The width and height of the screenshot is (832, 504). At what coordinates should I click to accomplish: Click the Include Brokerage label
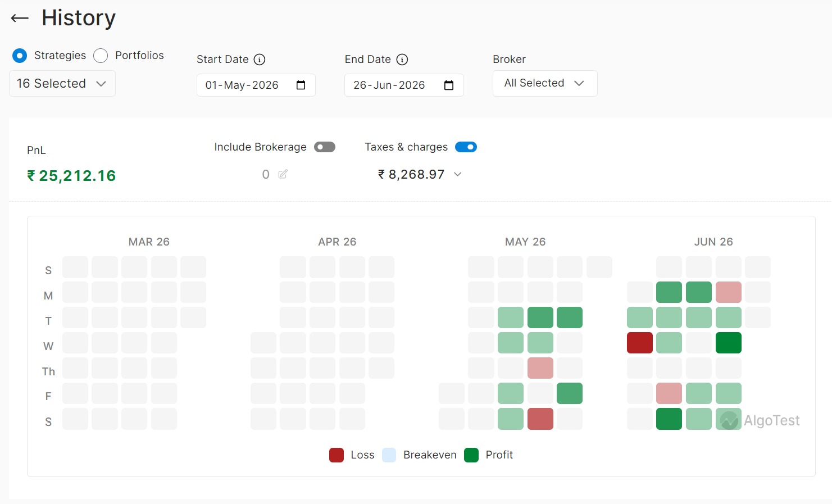click(260, 147)
